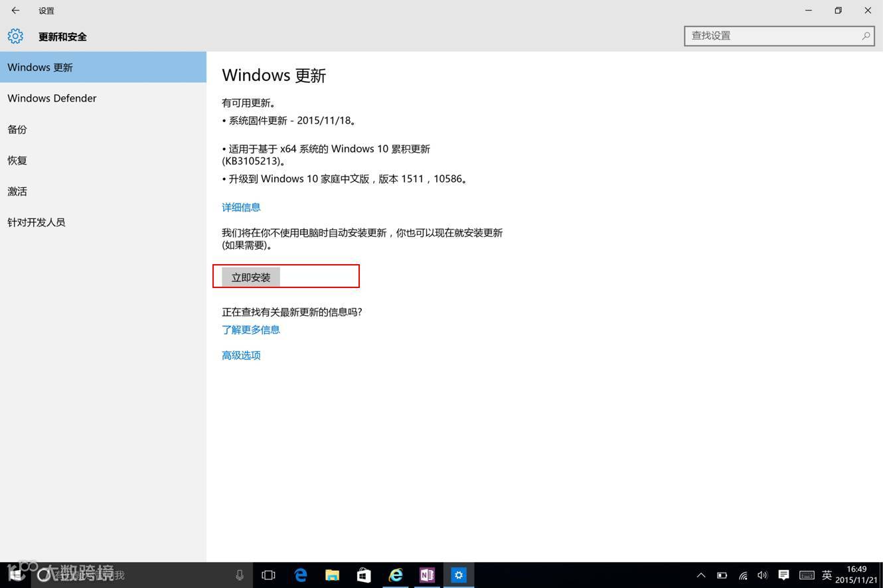883x588 pixels.
Task: Select 激活 in the sidebar
Action: pos(103,191)
